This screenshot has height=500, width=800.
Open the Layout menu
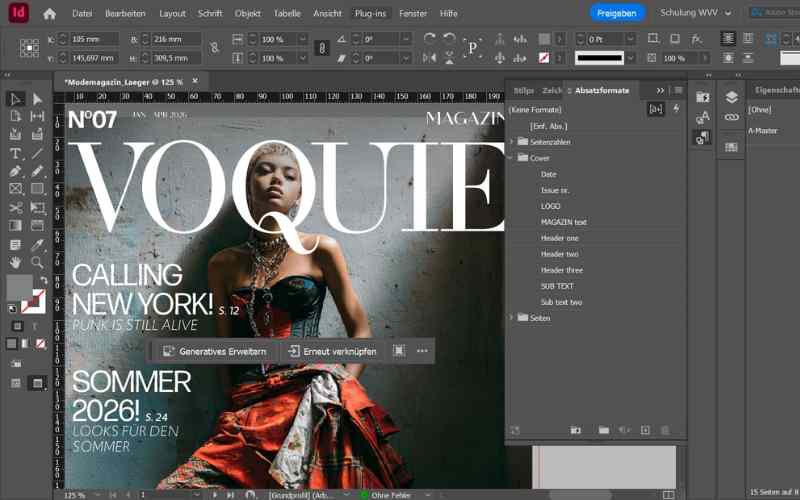click(x=172, y=14)
